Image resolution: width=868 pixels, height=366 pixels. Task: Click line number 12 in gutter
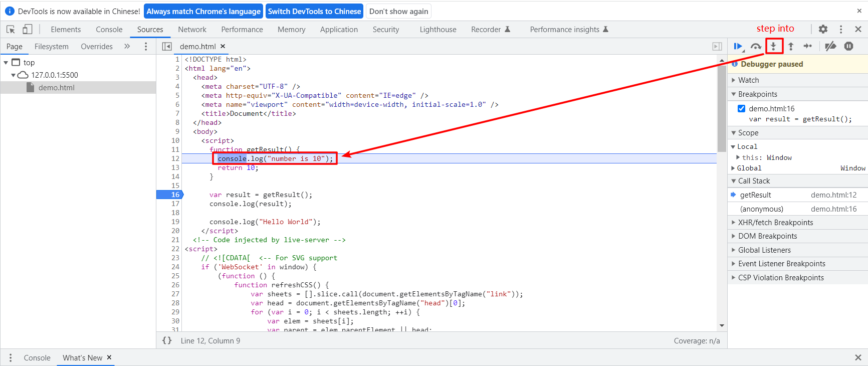click(x=175, y=158)
